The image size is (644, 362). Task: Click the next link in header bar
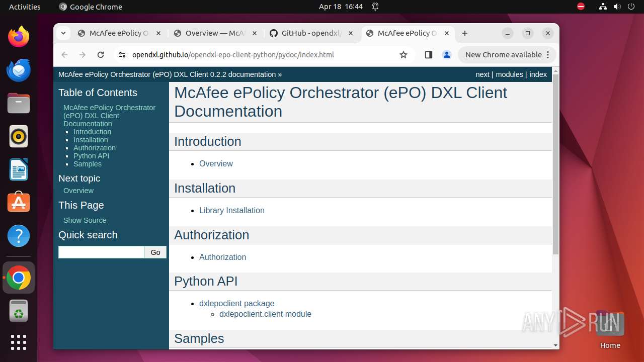482,74
